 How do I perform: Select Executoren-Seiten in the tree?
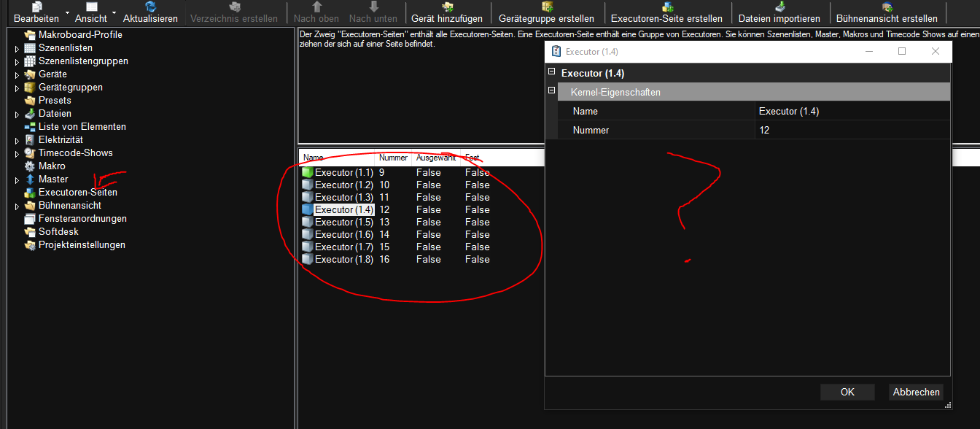[77, 193]
